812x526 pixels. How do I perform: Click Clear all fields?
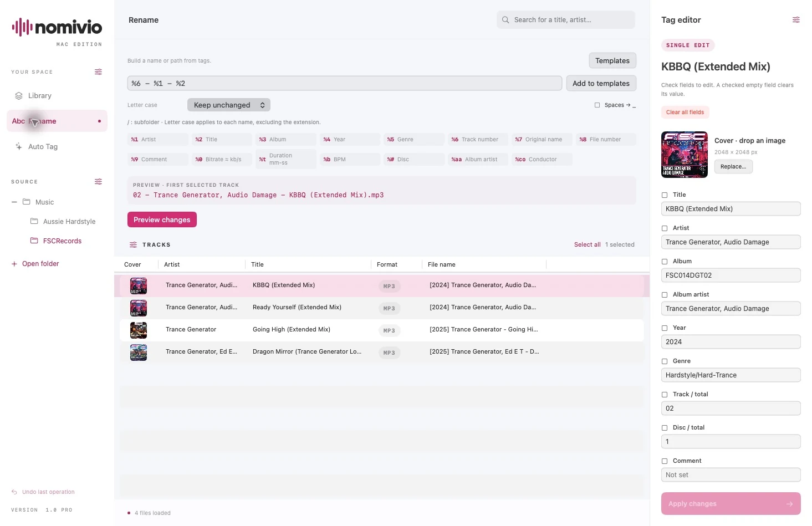[x=685, y=113]
